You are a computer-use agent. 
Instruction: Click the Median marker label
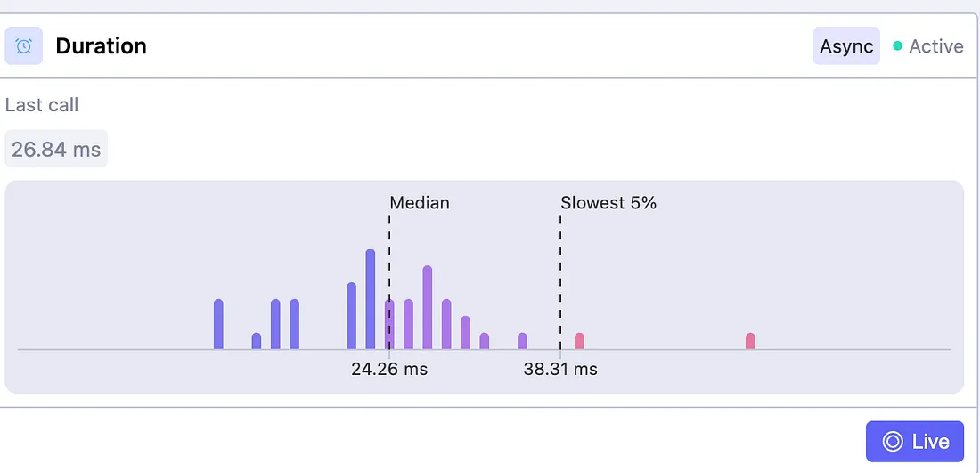[420, 203]
